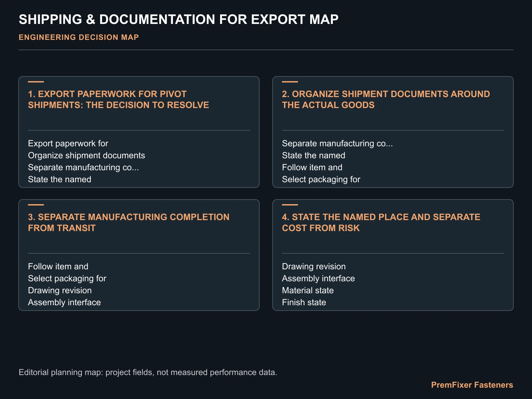The width and height of the screenshot is (532, 399).
Task: Select the heading "1. Export Paperwork for Pivot Shipments"
Action: [118, 99]
